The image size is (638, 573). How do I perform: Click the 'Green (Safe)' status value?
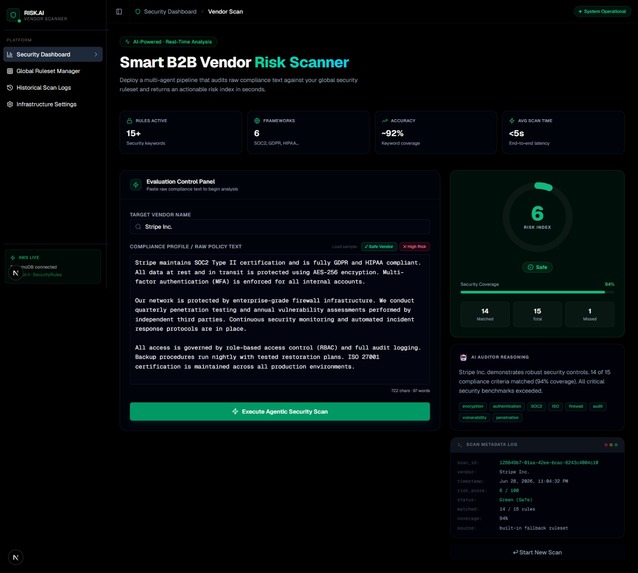pos(516,500)
